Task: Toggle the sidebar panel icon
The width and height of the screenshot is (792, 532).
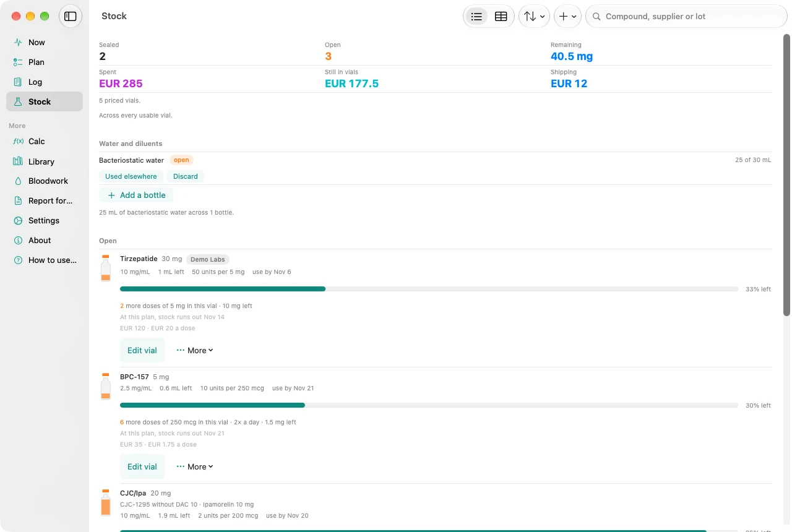Action: click(71, 17)
